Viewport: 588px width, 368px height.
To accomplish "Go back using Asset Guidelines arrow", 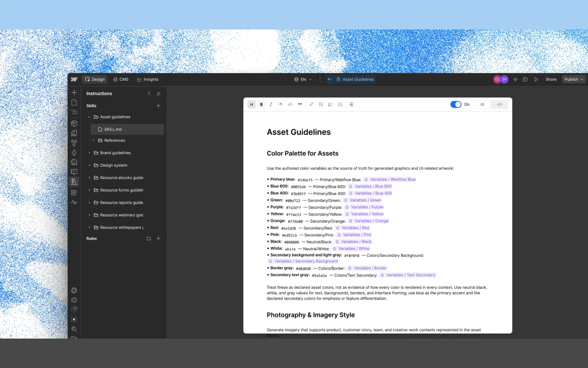I will (x=330, y=79).
